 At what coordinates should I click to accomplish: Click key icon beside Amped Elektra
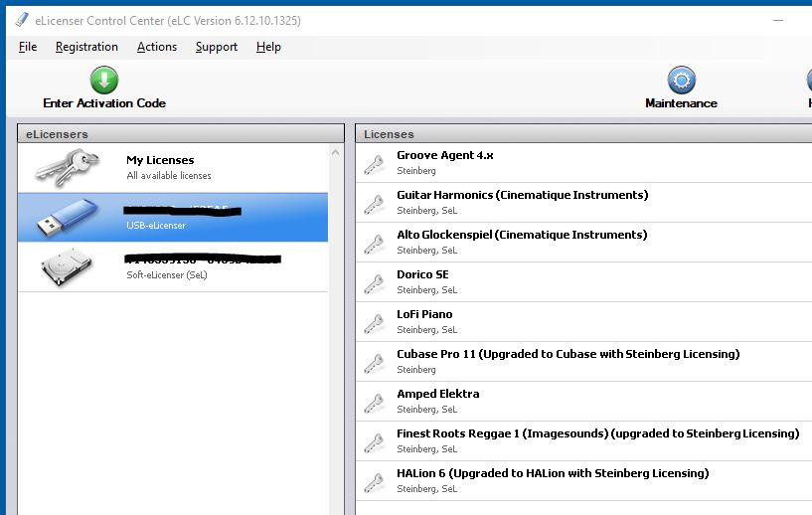point(374,403)
